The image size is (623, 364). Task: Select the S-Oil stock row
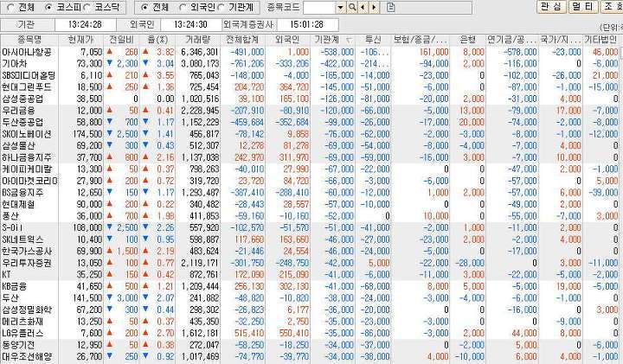pyautogui.click(x=309, y=227)
